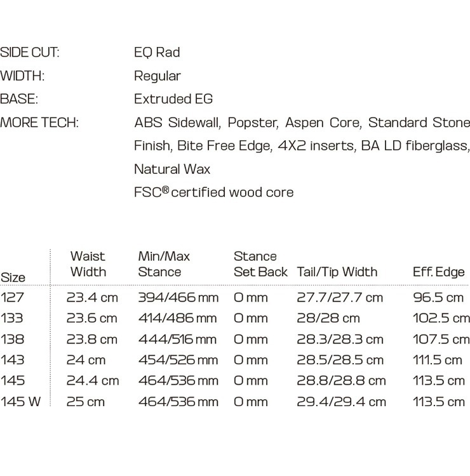Select the 127 size row label
470x476 pixels.
[x=12, y=297]
